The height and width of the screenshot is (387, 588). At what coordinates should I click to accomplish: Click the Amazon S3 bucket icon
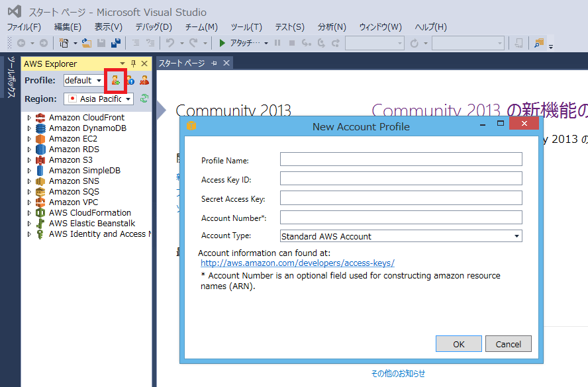point(40,160)
